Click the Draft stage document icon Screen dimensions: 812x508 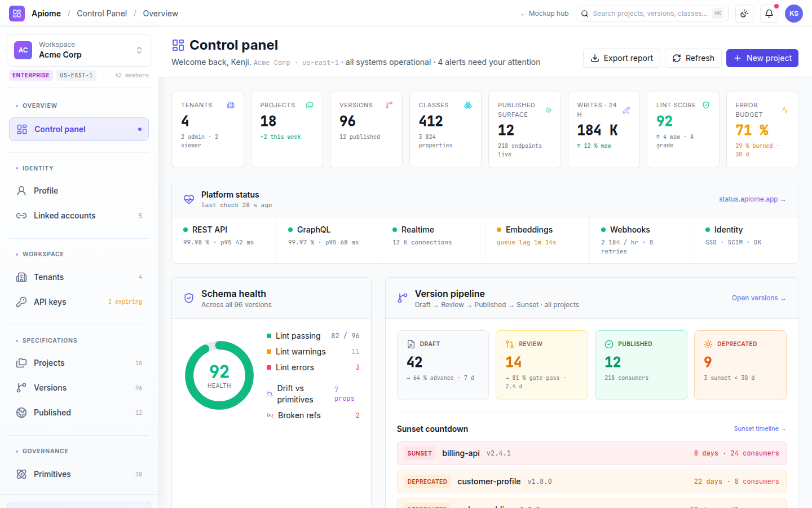pyautogui.click(x=411, y=344)
